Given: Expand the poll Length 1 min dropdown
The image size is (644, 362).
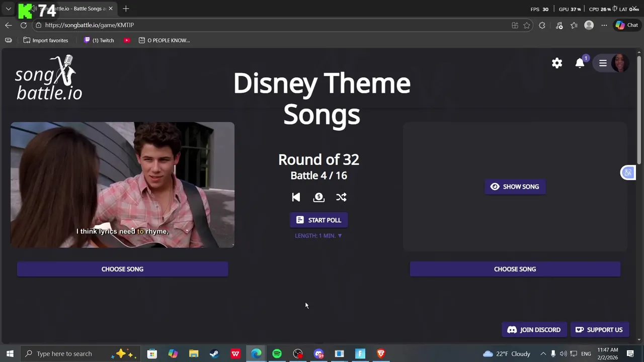Looking at the screenshot, I should coord(318,235).
